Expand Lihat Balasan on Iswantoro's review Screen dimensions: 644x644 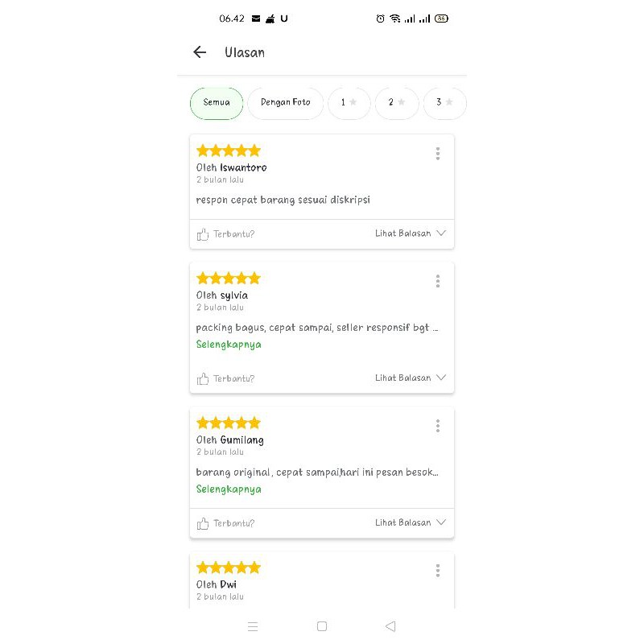tap(410, 233)
